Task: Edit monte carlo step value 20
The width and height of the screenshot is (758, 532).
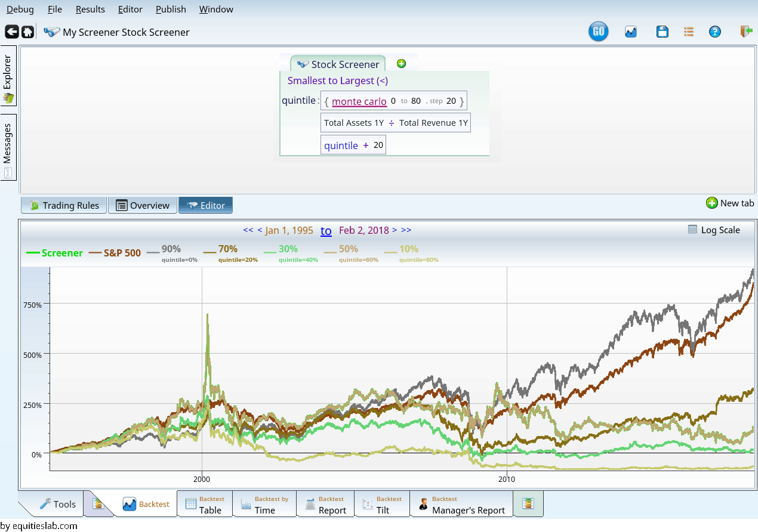Action: [x=451, y=101]
